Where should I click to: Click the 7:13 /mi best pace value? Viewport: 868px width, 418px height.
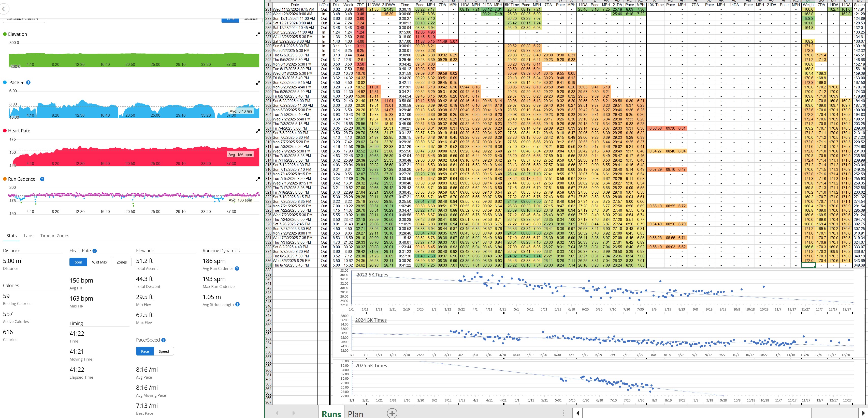[147, 406]
